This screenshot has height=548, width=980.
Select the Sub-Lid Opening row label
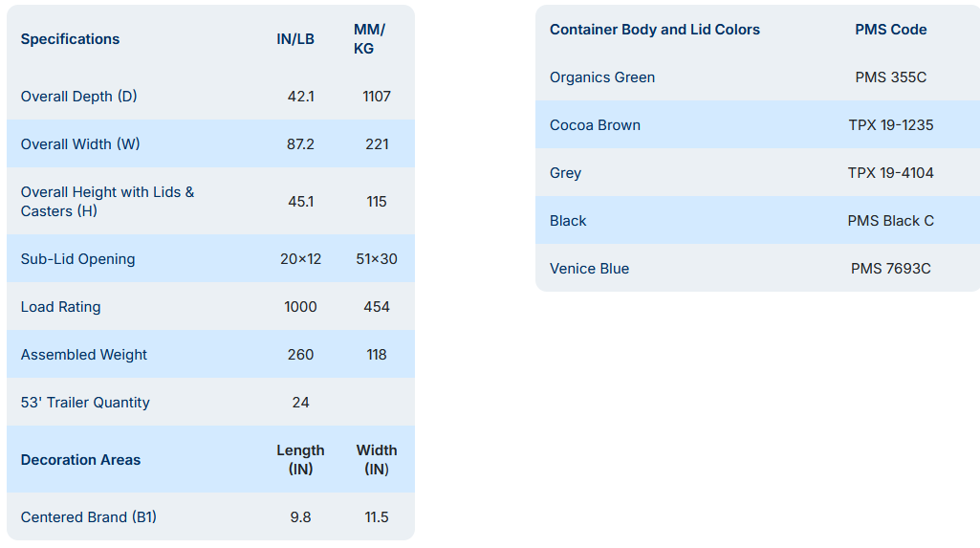pyautogui.click(x=77, y=259)
